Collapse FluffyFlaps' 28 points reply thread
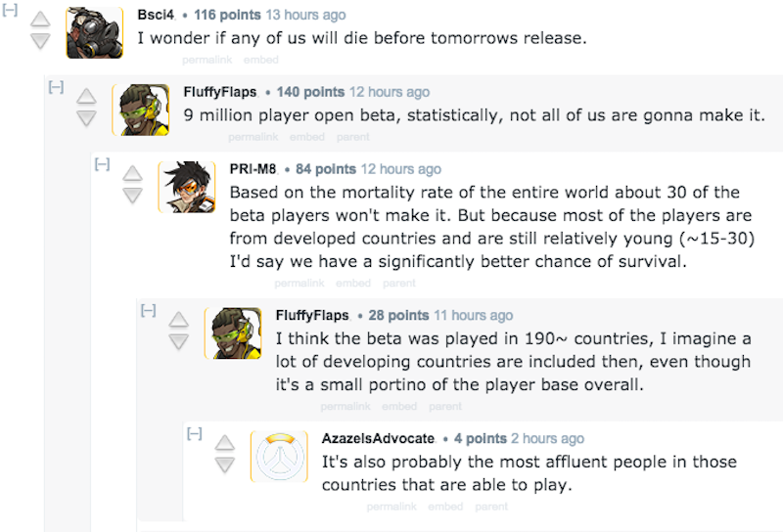This screenshot has height=532, width=783. [149, 311]
